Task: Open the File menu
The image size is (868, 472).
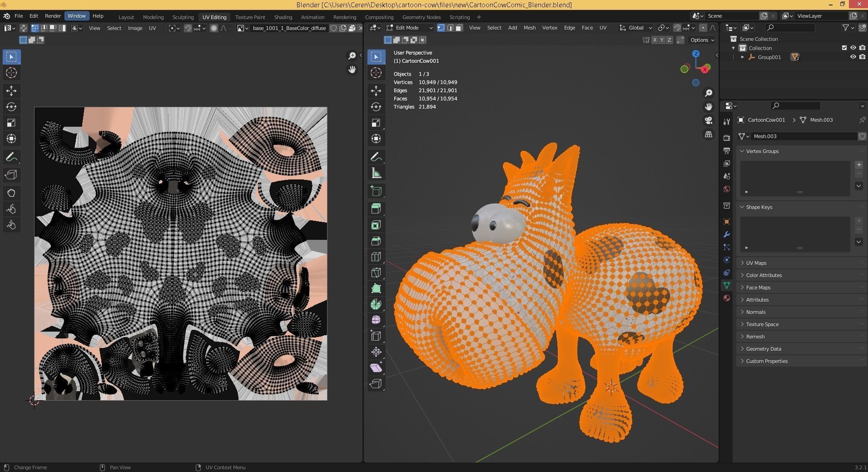Action: (x=19, y=16)
